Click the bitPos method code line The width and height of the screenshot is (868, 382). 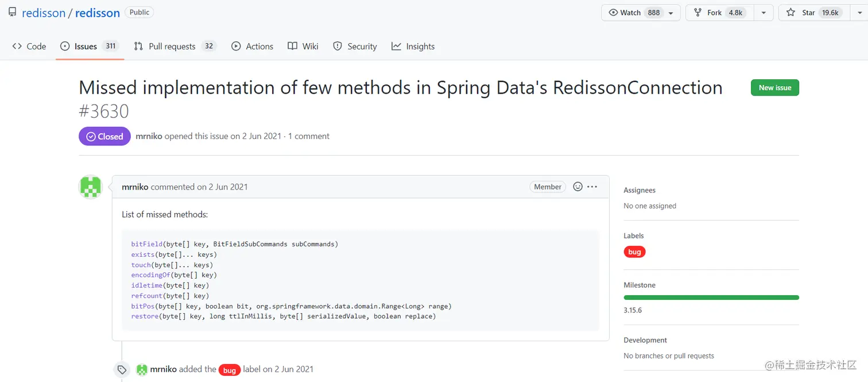point(292,306)
